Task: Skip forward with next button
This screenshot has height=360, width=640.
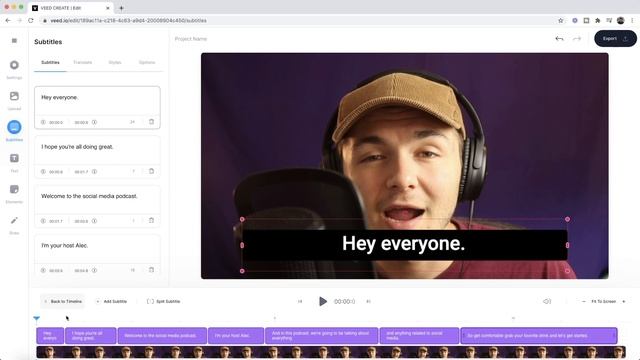Action: [368, 301]
